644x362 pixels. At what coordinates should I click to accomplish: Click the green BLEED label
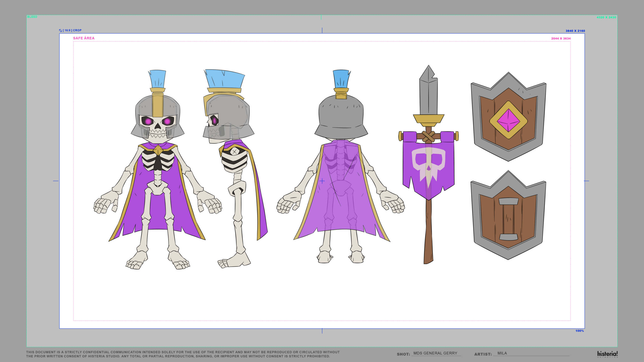(32, 17)
